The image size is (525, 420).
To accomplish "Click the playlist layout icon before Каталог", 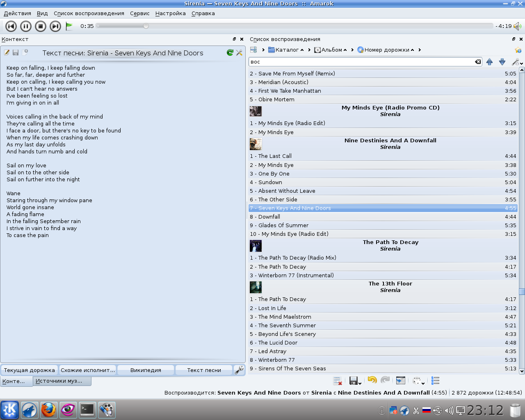I will [x=253, y=50].
